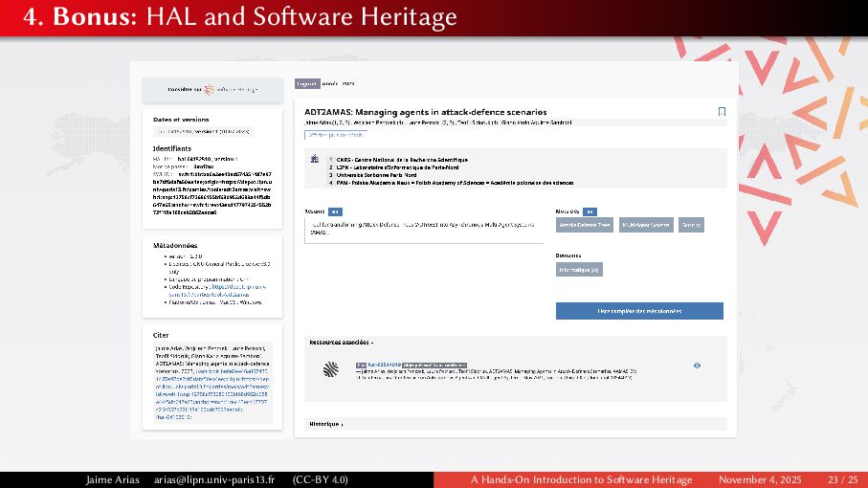The width and height of the screenshot is (868, 488).
Task: Expand the Historique section
Action: point(326,422)
